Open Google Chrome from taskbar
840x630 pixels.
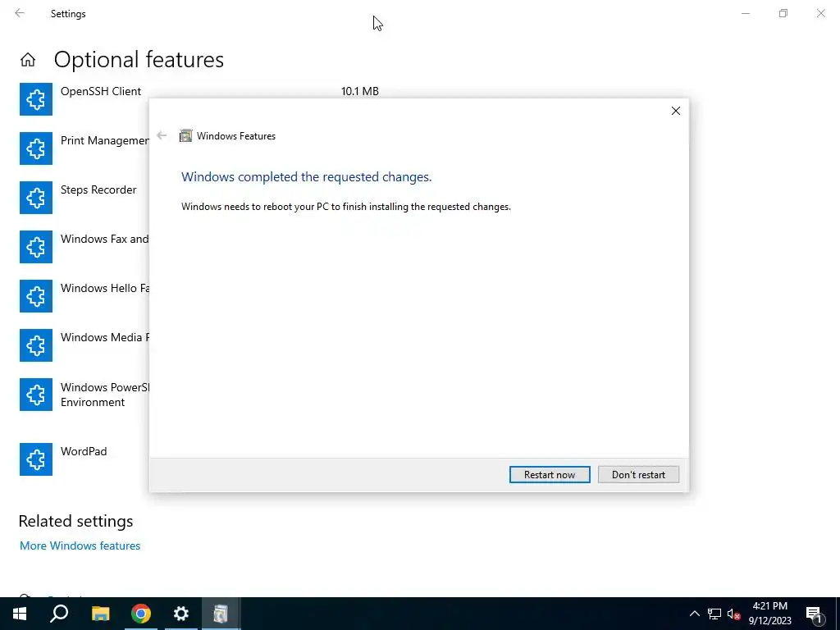tap(141, 614)
